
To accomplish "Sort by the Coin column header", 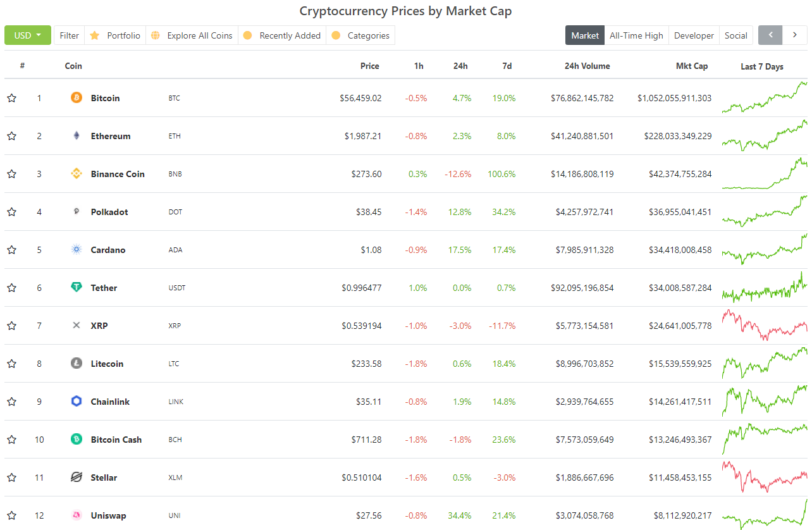I will point(73,66).
